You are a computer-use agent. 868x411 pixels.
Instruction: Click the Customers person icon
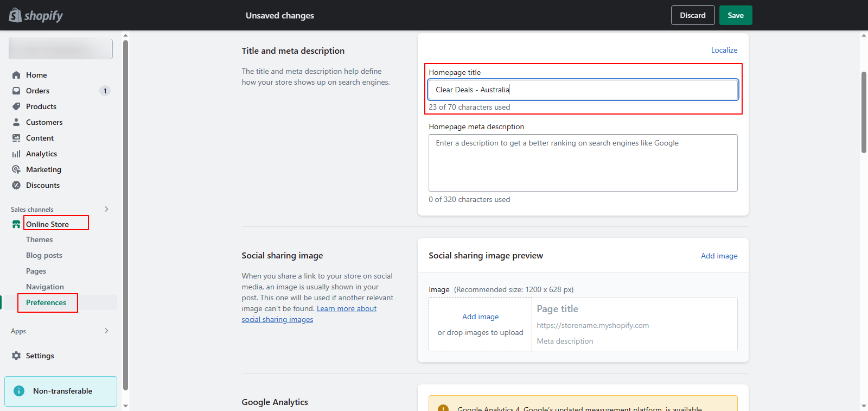point(16,122)
